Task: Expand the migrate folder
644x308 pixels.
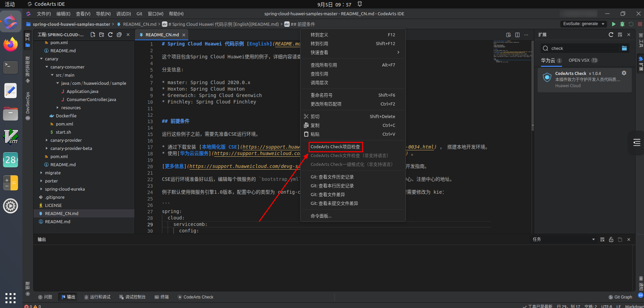Action: click(41, 173)
